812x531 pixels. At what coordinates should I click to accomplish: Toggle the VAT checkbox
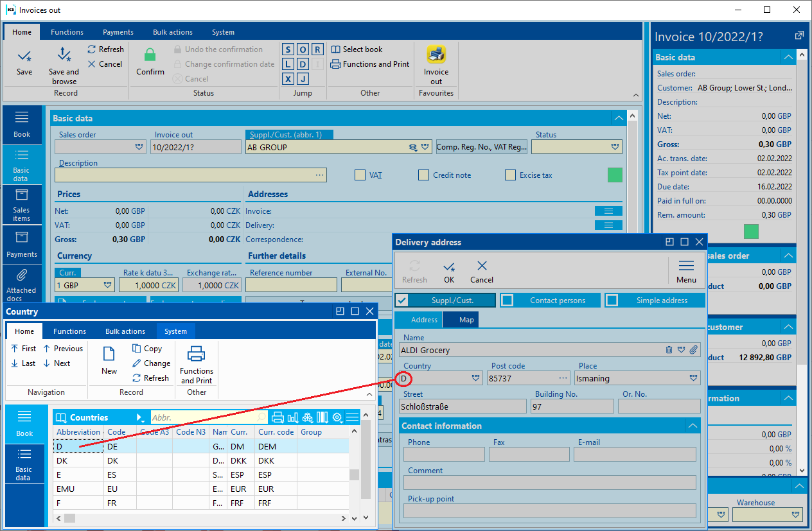click(360, 175)
